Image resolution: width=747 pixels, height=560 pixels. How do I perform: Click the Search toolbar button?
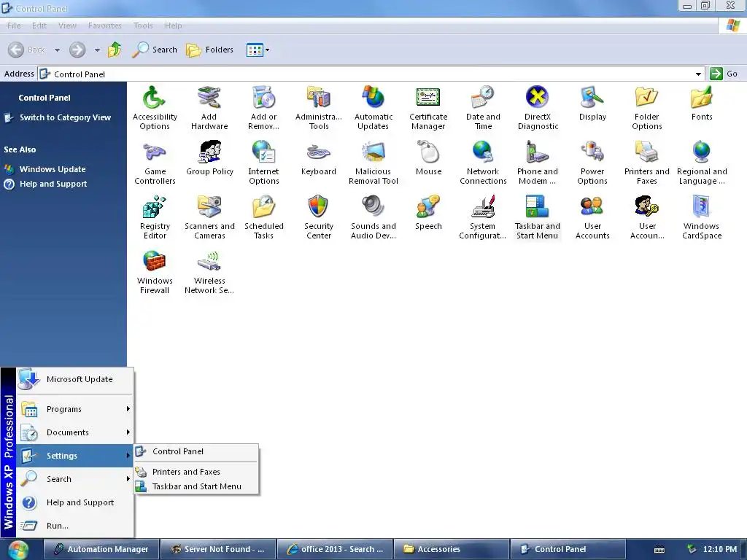155,50
